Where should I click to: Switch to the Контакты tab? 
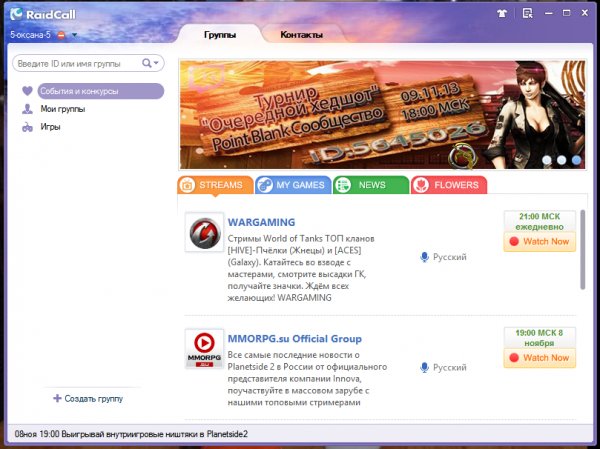(x=302, y=35)
